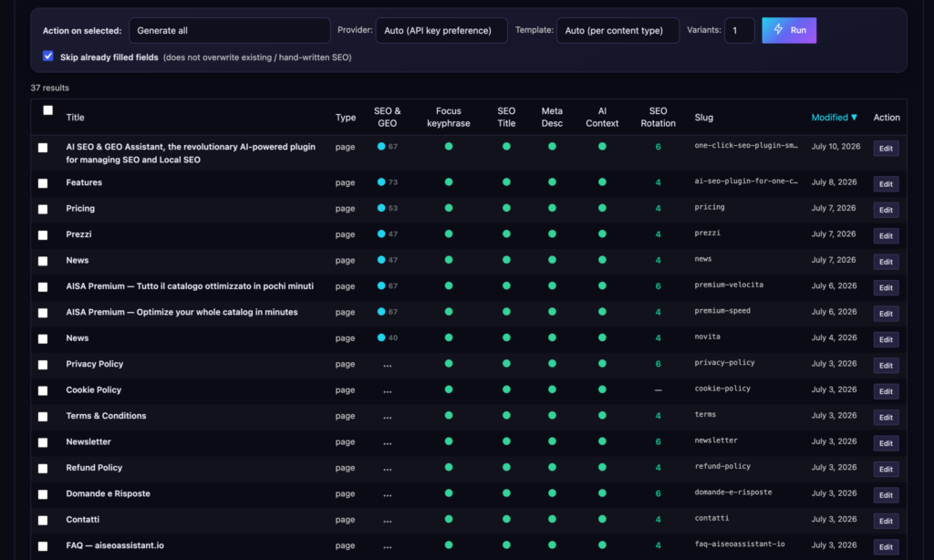The height and width of the screenshot is (560, 934).
Task: Click the SEO Title status dot for Contatti row
Action: tap(506, 520)
